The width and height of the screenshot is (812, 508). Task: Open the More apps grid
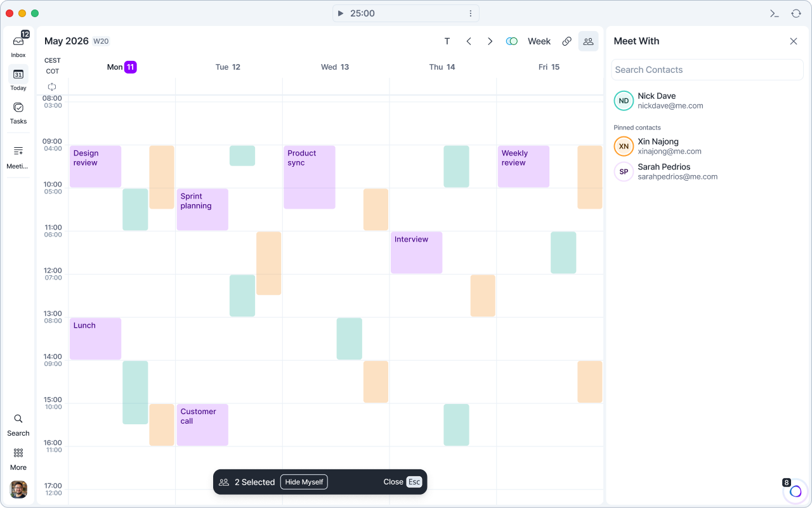pyautogui.click(x=18, y=459)
